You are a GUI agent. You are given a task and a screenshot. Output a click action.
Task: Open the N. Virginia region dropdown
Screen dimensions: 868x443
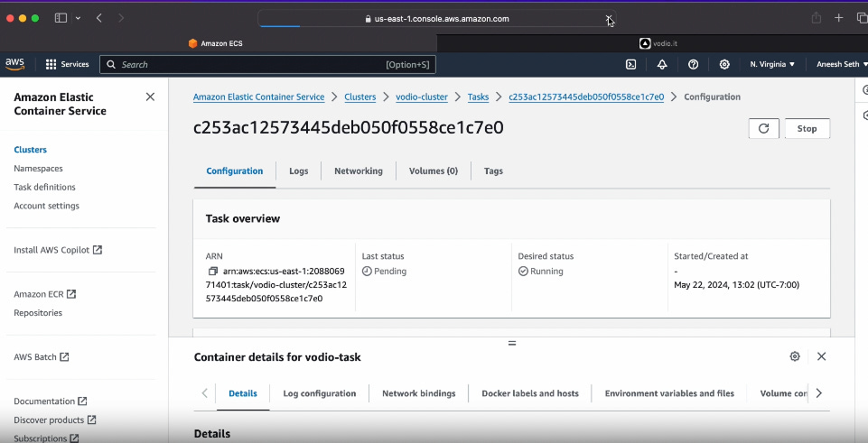772,64
